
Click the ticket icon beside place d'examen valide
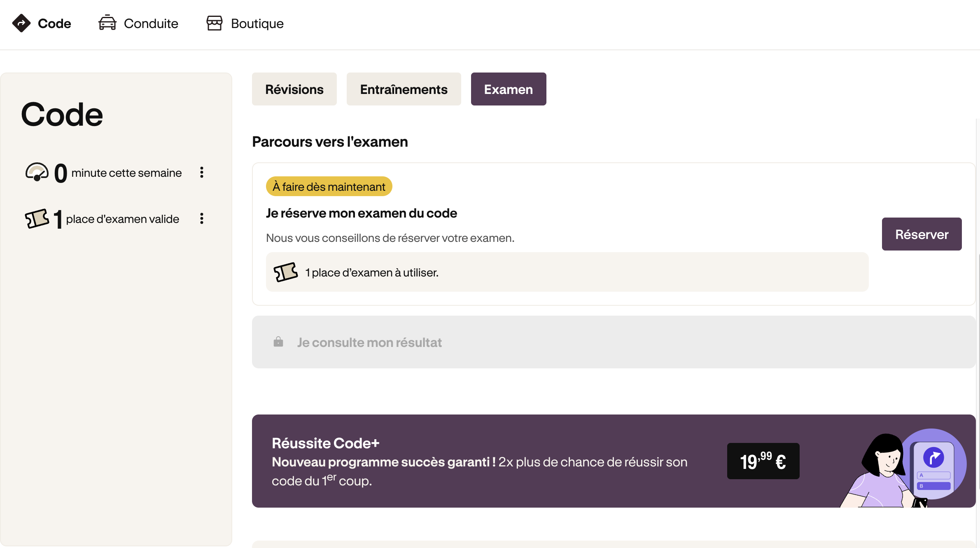pyautogui.click(x=37, y=218)
